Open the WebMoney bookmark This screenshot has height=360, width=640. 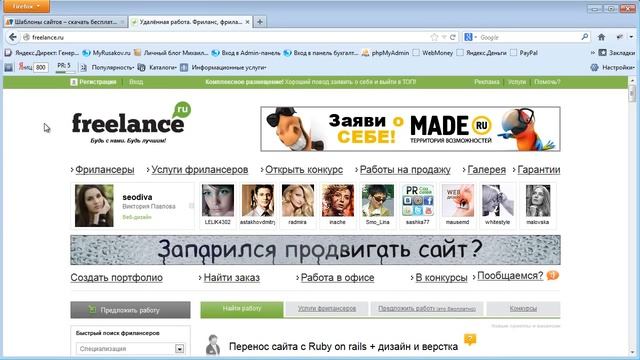[433, 53]
